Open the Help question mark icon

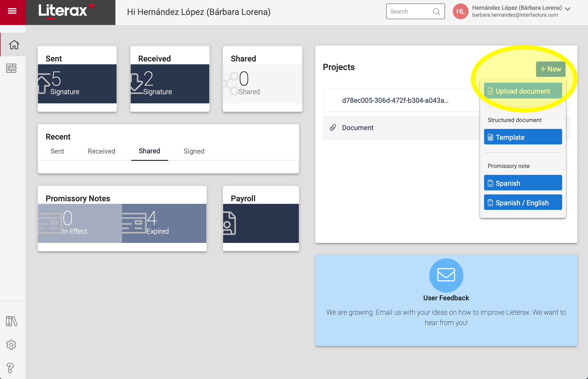(10, 368)
